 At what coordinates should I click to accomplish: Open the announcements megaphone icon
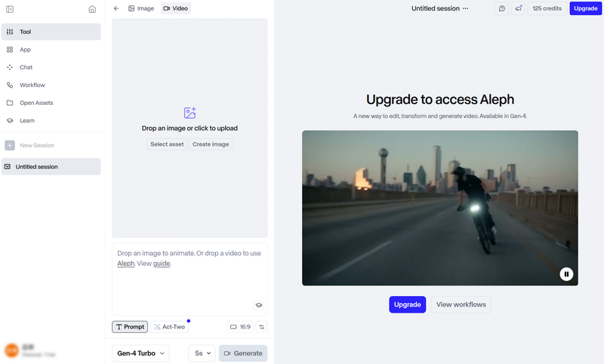click(518, 8)
